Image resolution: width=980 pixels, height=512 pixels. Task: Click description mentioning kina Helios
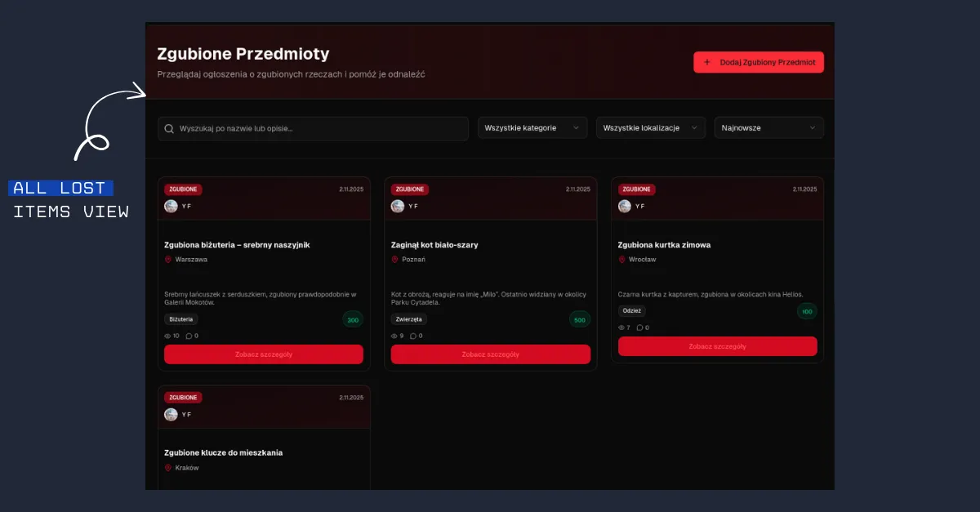[710, 294]
